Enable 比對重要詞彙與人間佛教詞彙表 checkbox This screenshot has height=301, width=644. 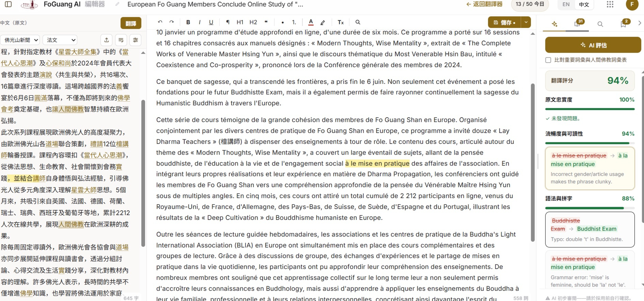(x=548, y=60)
